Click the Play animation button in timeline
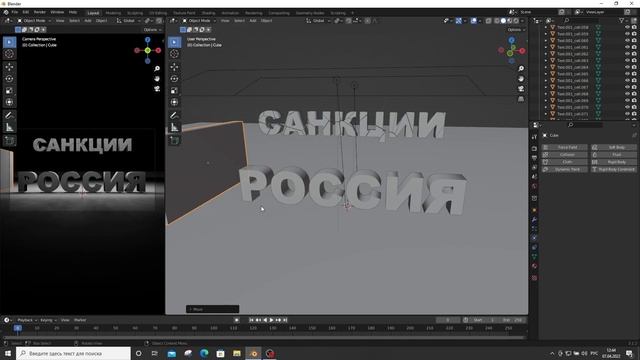 tap(271, 320)
